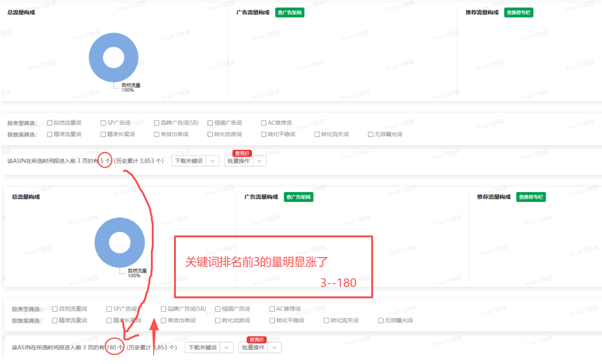Expand arrow beside 下载关键词 in upper panel
This screenshot has width=602, height=364.
click(x=212, y=161)
